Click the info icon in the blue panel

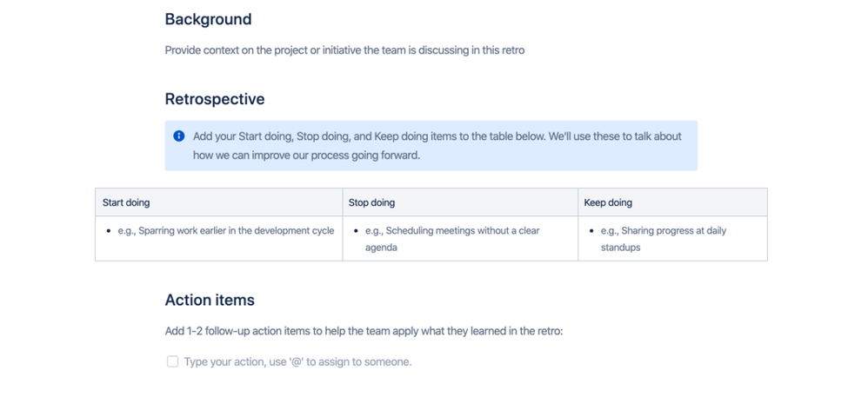pos(179,136)
